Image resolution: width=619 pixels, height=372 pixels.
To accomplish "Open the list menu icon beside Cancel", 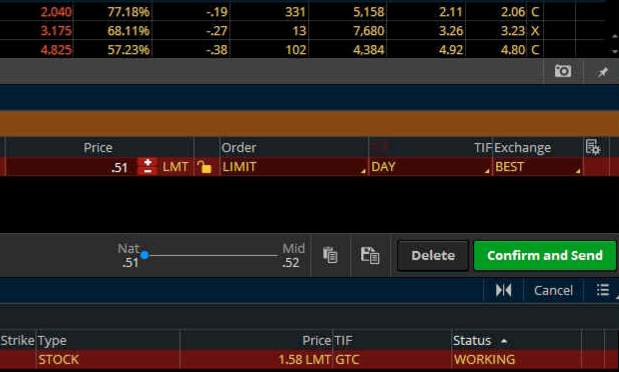I will tap(603, 290).
